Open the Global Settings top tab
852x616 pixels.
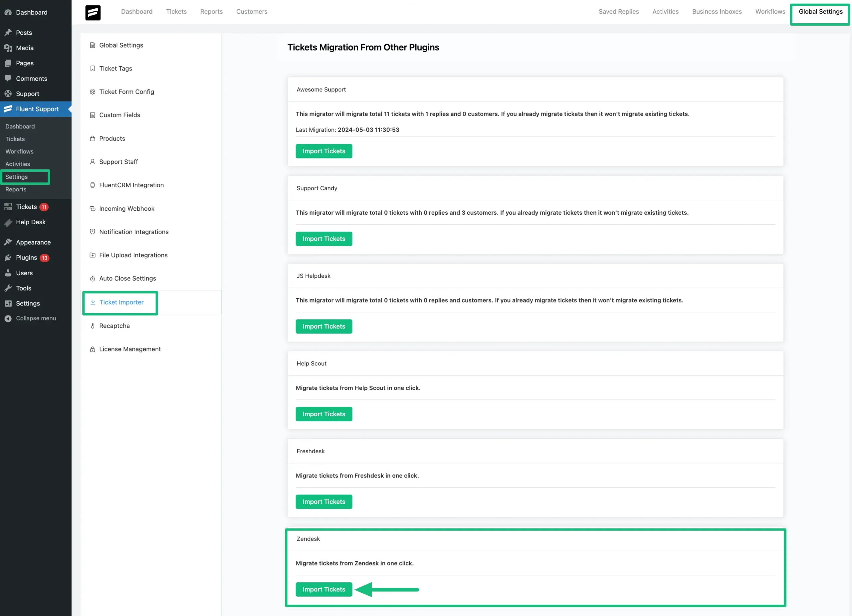820,12
